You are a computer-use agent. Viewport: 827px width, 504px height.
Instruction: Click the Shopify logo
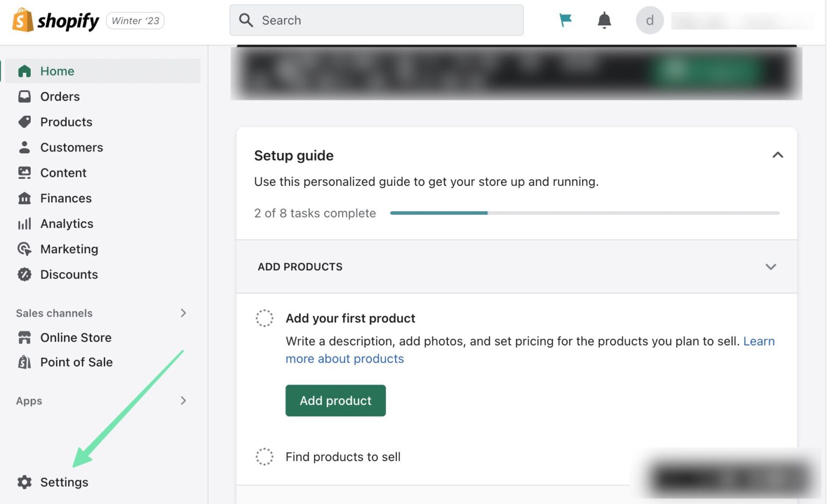(54, 20)
